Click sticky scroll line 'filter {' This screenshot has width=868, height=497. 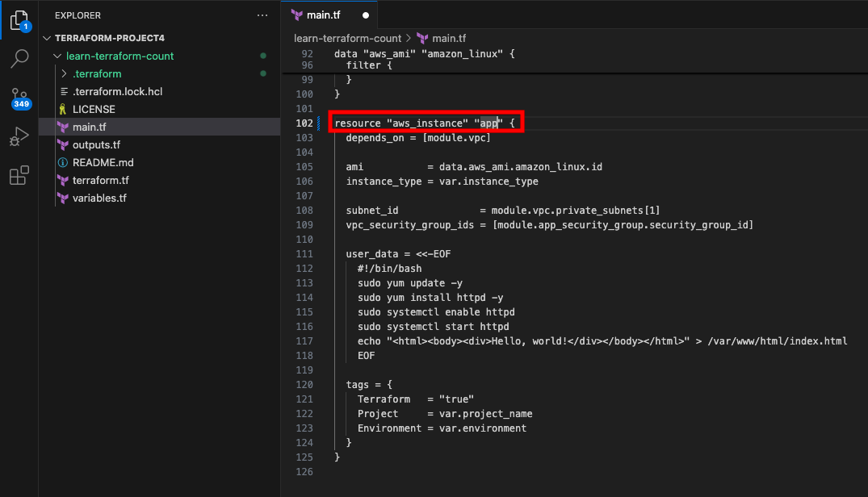pyautogui.click(x=369, y=65)
